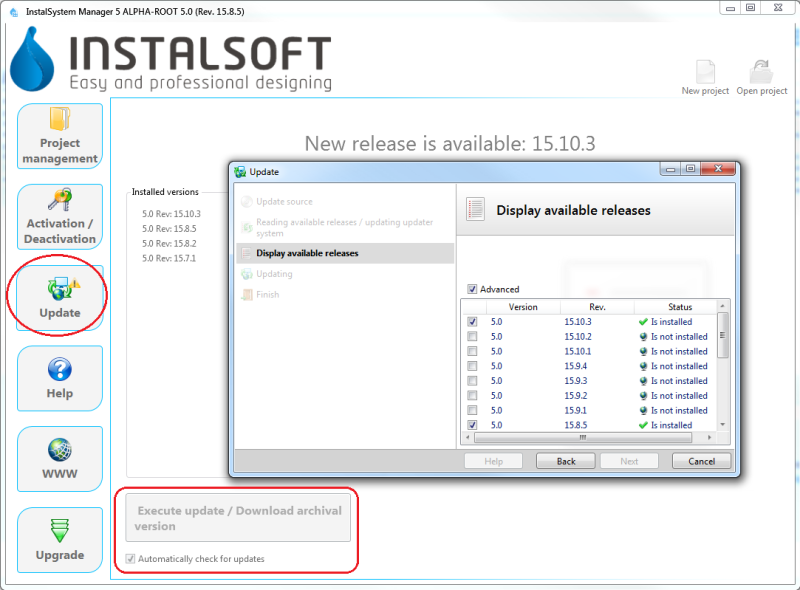The width and height of the screenshot is (800, 590).
Task: Uncheck the release 15.8.5 checkbox
Action: (x=472, y=425)
